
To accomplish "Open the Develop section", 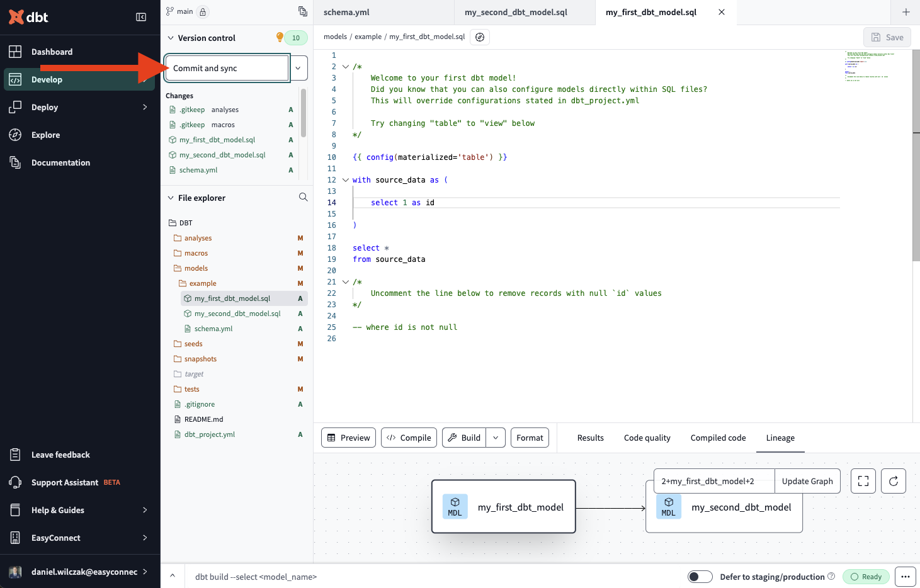I will (80, 79).
